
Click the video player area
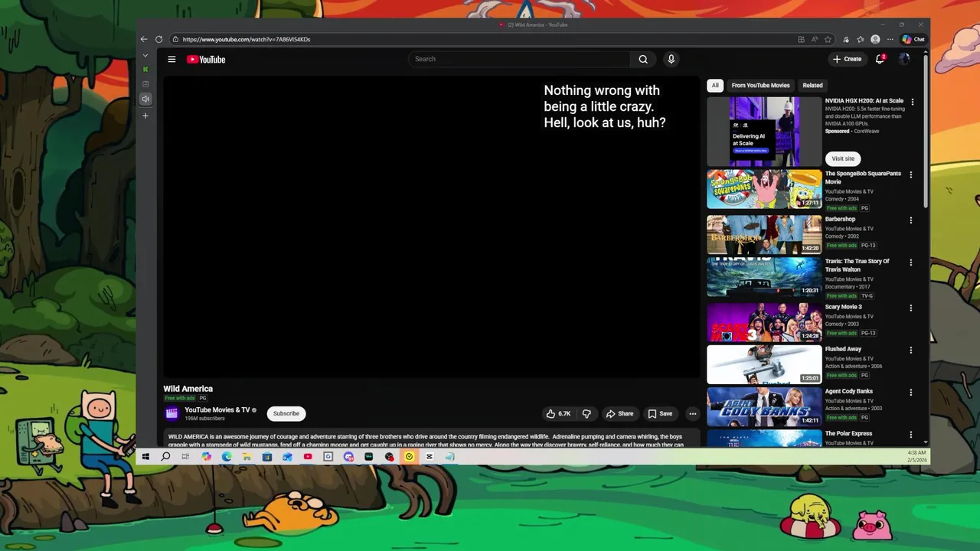tap(431, 227)
